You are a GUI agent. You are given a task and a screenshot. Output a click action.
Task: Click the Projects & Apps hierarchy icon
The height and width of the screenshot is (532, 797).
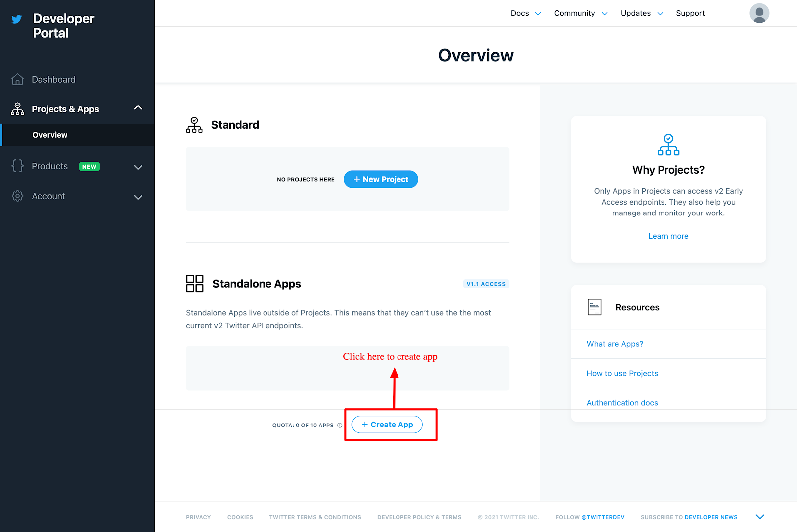(x=17, y=109)
